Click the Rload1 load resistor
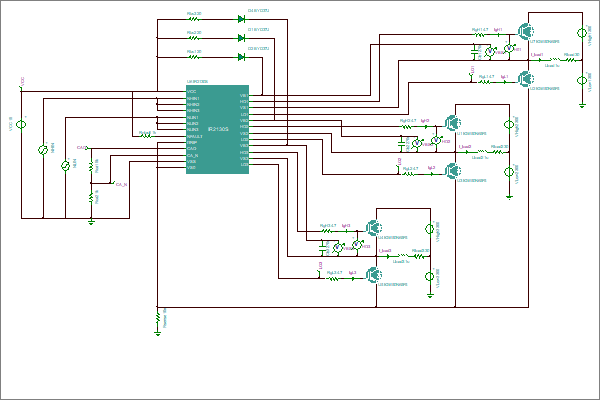Screen dimensions: 600x400 click(x=571, y=60)
